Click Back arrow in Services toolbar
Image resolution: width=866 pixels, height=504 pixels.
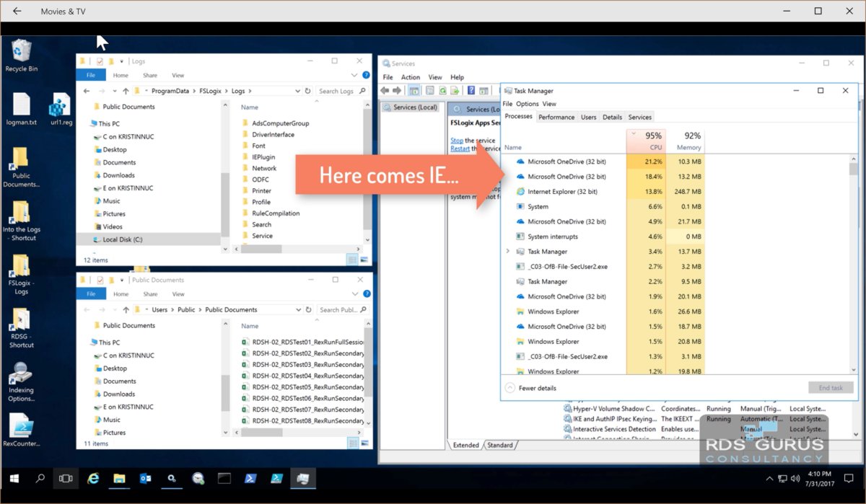tap(385, 91)
